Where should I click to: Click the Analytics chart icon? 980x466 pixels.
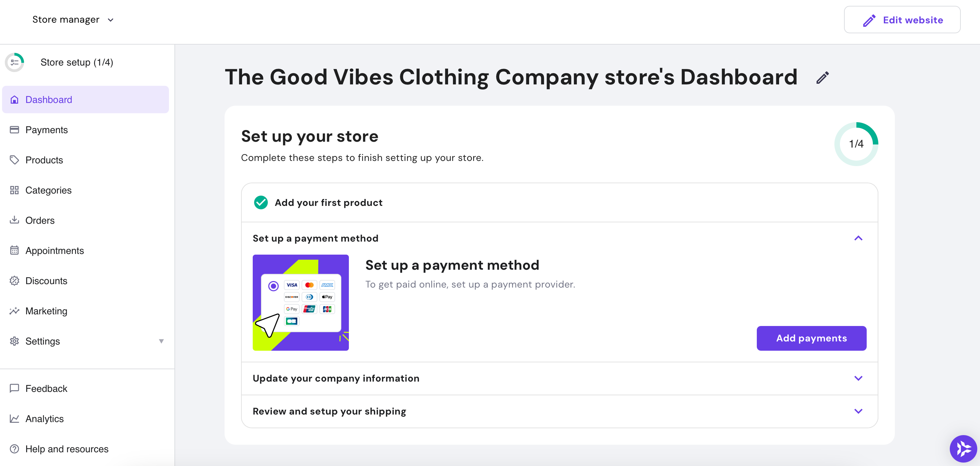click(x=14, y=419)
